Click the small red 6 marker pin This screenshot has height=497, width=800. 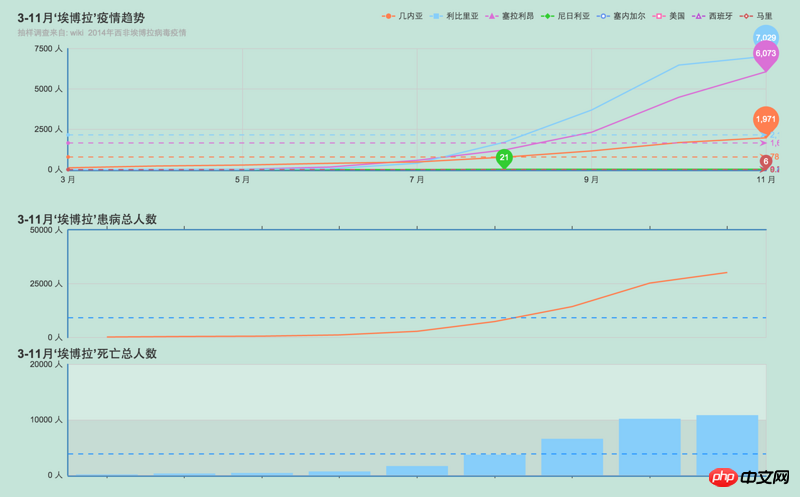click(765, 161)
